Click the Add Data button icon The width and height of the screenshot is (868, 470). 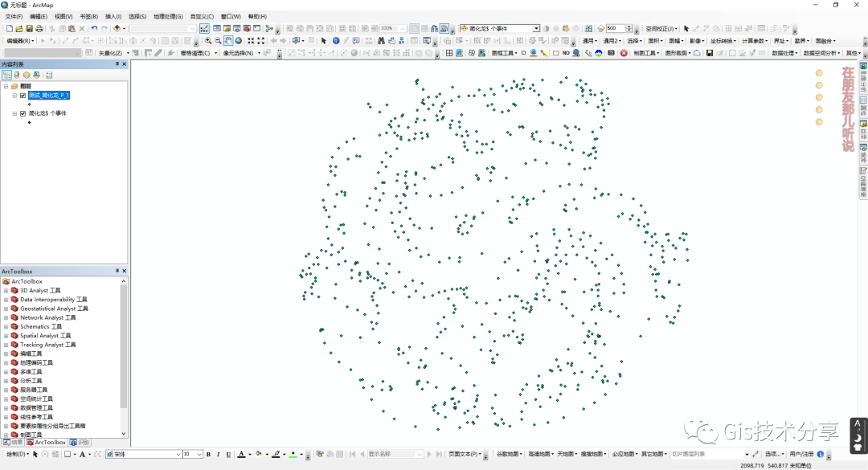tap(117, 28)
